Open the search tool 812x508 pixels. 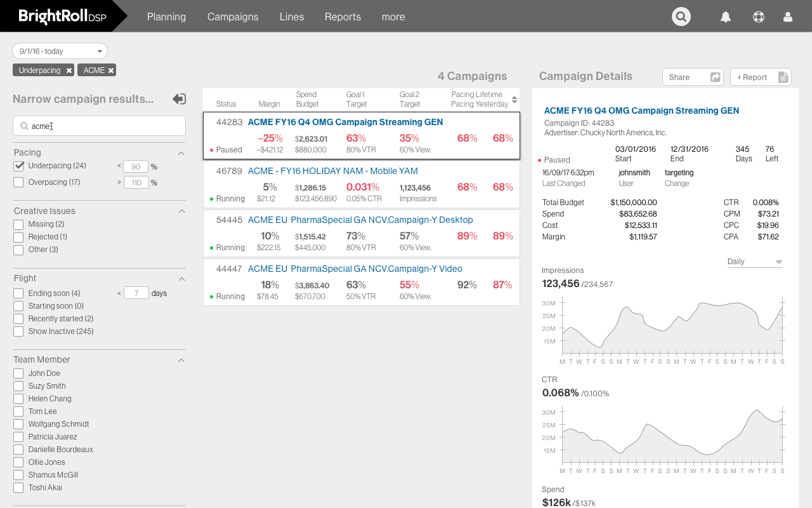[681, 17]
